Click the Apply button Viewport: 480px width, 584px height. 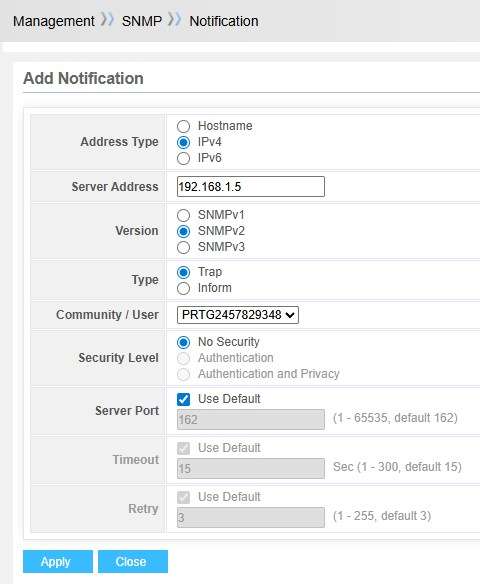click(58, 561)
